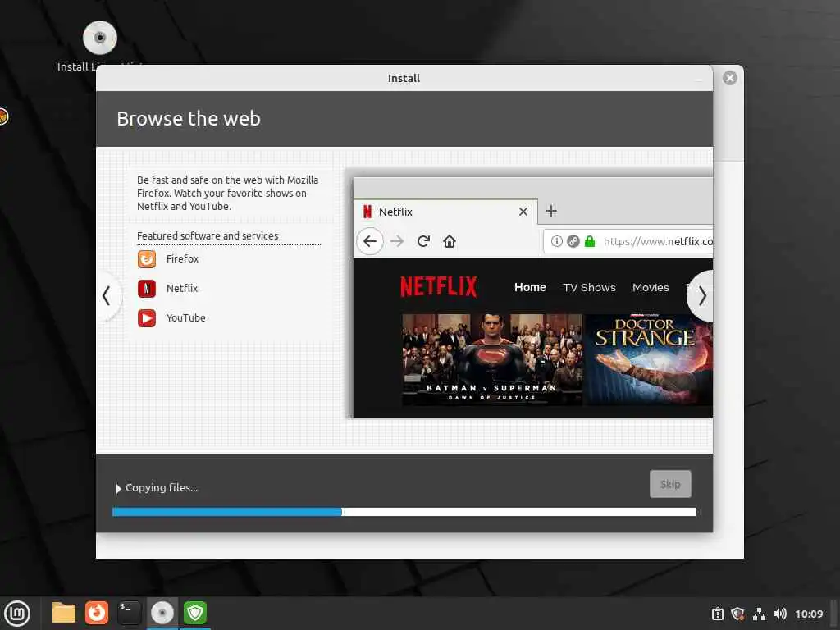Click the 10:09 clock in panel

click(809, 614)
